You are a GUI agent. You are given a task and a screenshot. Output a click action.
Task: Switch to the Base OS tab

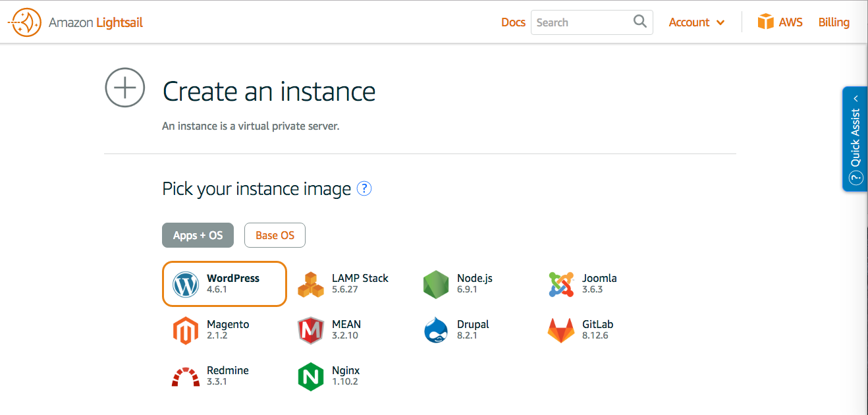[x=275, y=235]
